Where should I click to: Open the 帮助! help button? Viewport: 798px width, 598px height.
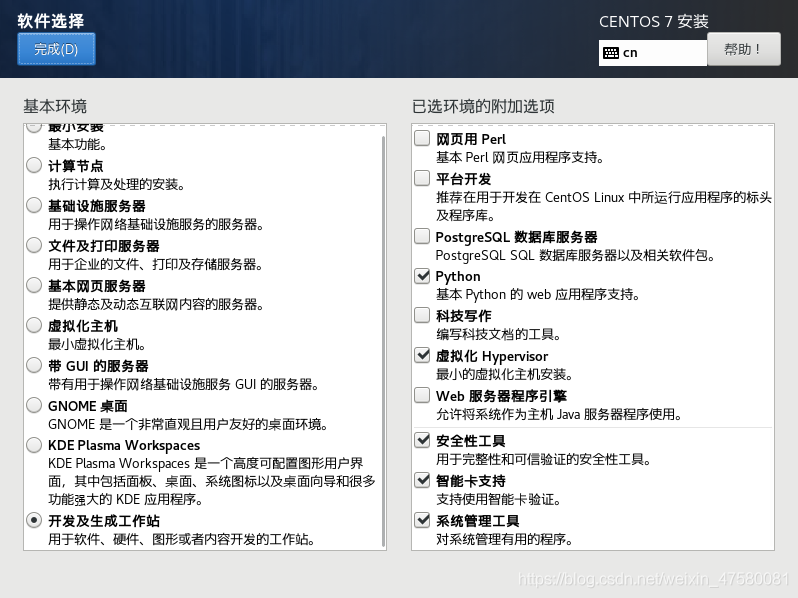click(744, 49)
